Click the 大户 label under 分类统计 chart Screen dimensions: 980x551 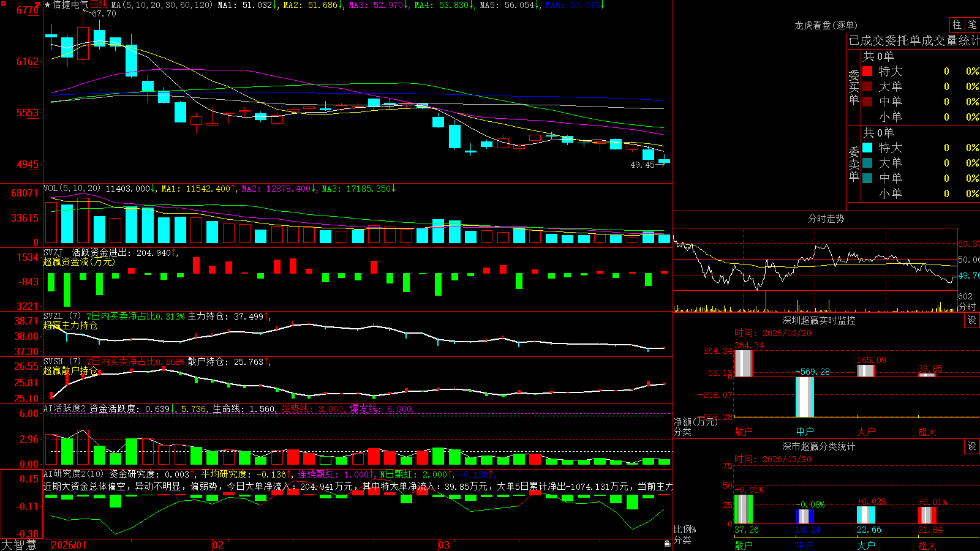[866, 545]
